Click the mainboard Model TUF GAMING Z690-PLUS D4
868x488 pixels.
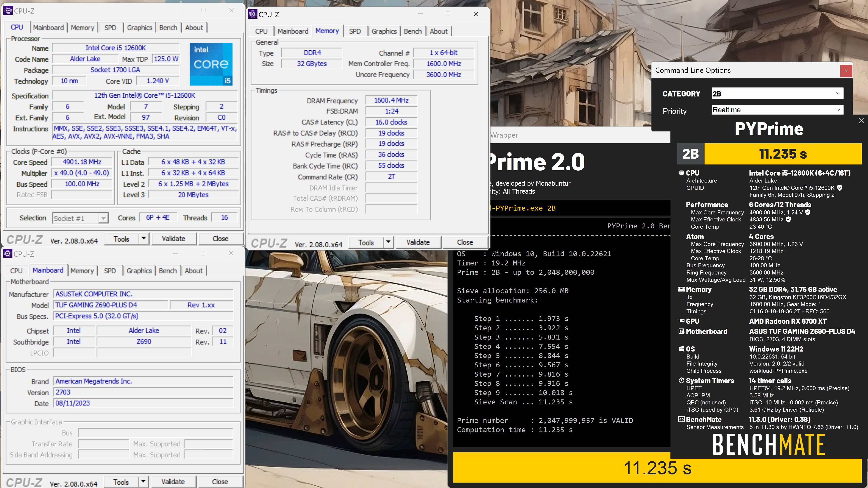[x=111, y=305]
